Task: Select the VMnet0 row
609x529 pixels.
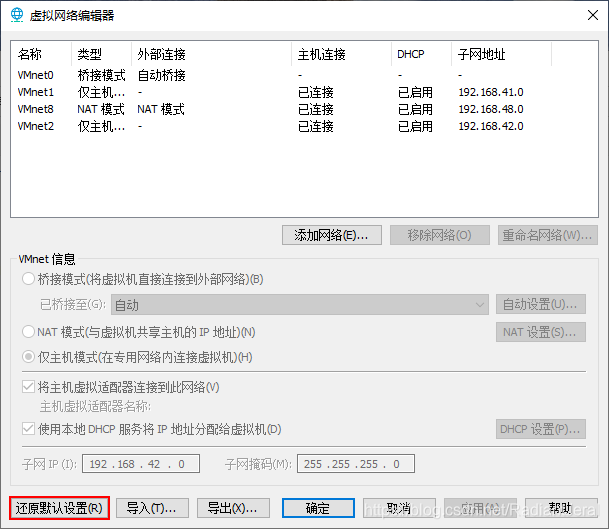Action: (304, 75)
